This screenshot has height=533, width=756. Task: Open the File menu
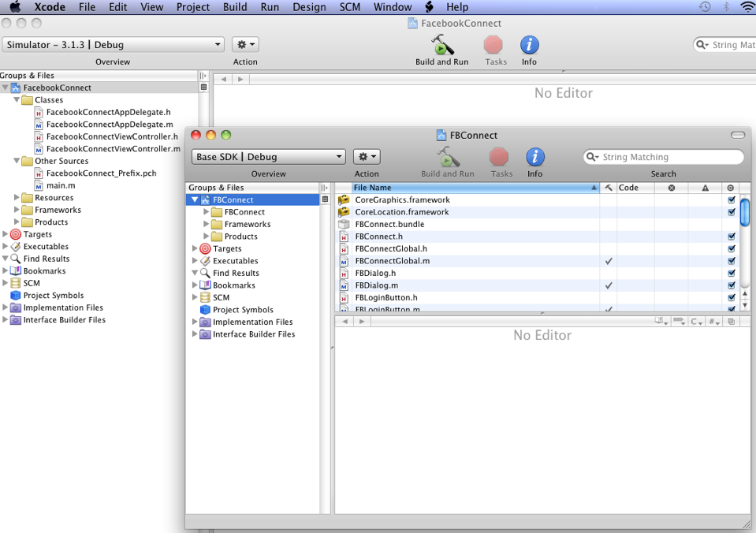88,7
